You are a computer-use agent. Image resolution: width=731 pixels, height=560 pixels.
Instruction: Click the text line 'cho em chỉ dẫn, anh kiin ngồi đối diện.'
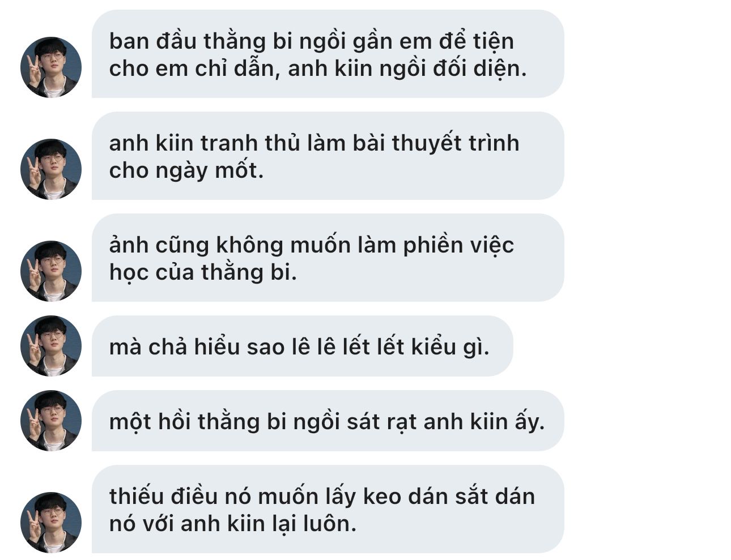(318, 69)
